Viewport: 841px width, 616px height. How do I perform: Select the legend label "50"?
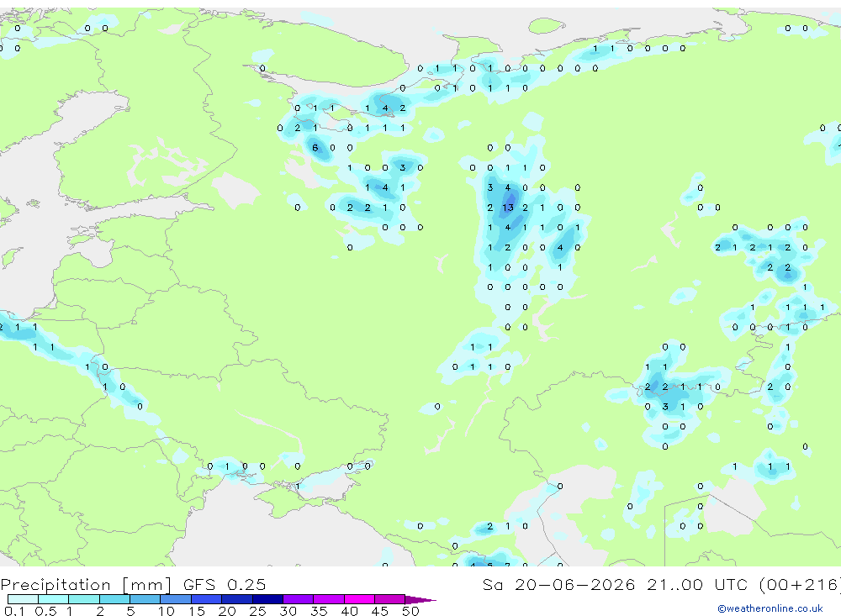click(x=410, y=611)
